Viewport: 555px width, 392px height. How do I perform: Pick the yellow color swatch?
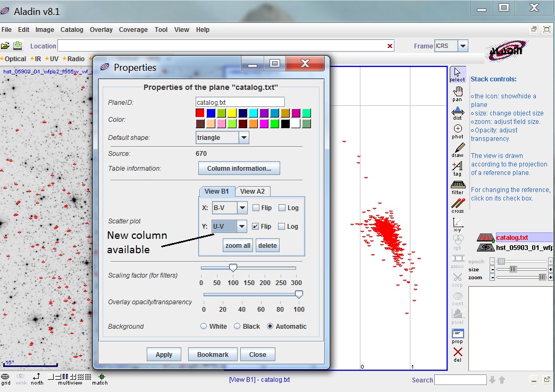point(232,113)
